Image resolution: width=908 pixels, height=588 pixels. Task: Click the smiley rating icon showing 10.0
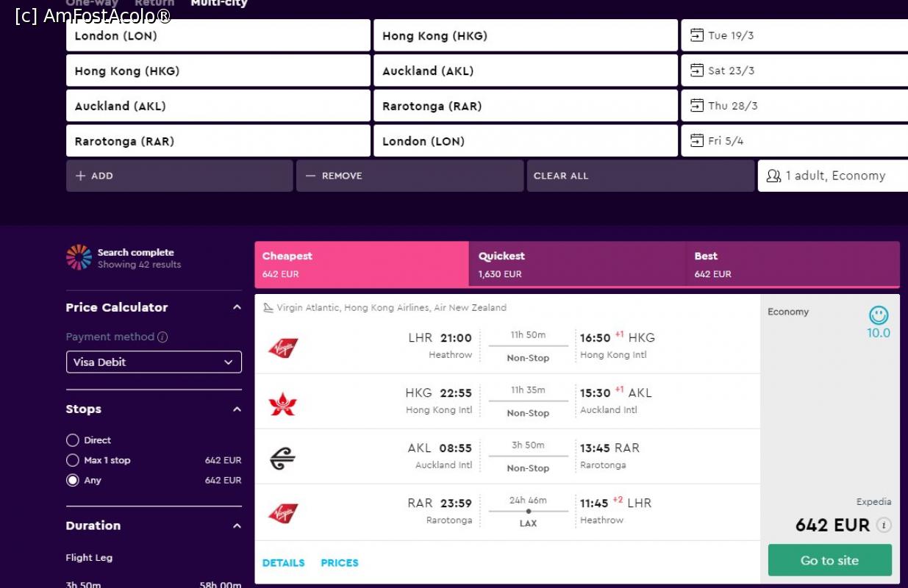878,315
